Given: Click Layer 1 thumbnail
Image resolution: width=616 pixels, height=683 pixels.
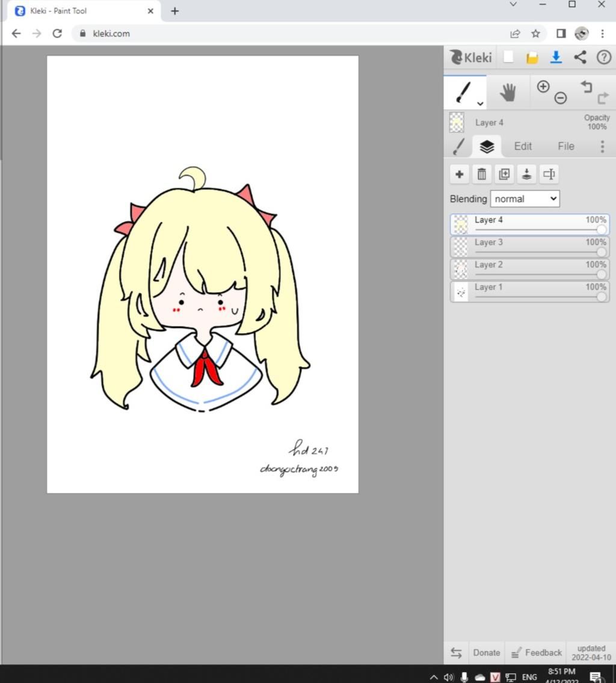Looking at the screenshot, I should click(461, 292).
